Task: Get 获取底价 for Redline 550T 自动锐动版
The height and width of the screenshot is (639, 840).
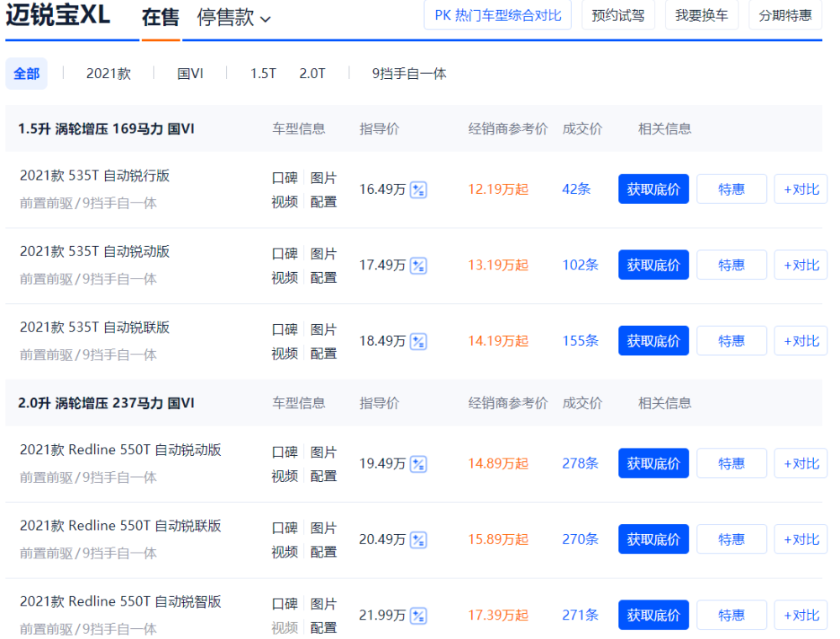Action: coord(653,464)
